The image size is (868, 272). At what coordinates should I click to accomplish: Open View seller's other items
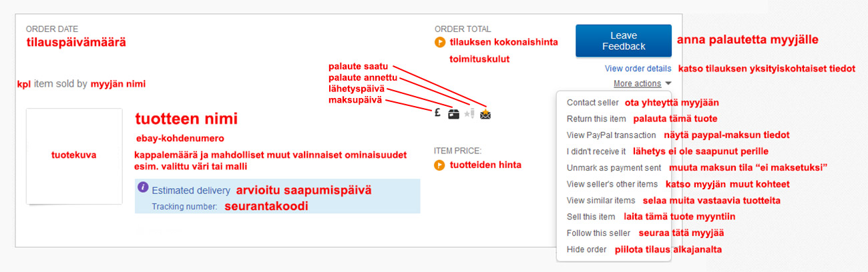(612, 184)
